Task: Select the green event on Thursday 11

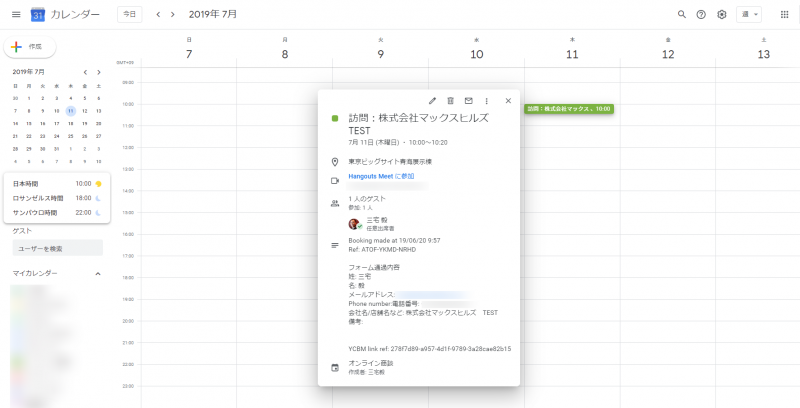Action: (x=568, y=108)
